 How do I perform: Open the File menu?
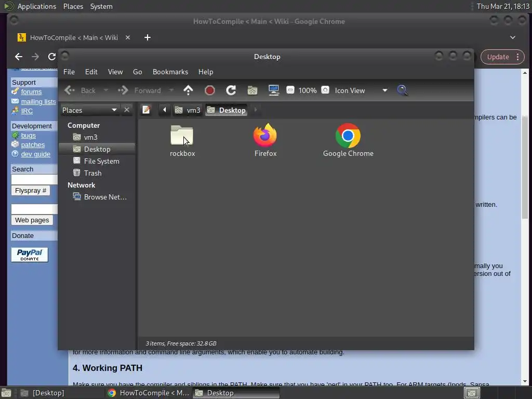tap(69, 72)
